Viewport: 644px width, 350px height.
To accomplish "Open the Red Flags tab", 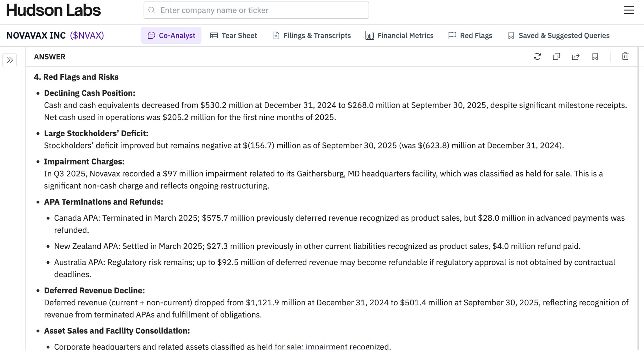I will [470, 36].
